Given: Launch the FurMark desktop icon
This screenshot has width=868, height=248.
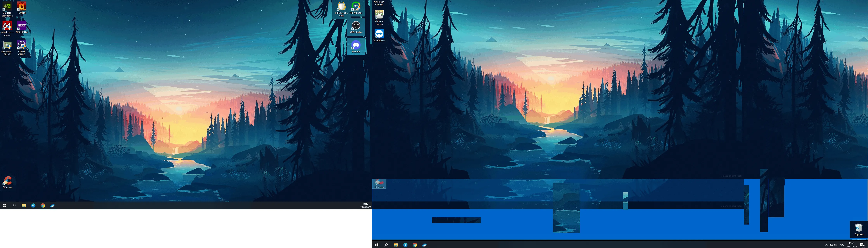Looking at the screenshot, I should pos(22,8).
